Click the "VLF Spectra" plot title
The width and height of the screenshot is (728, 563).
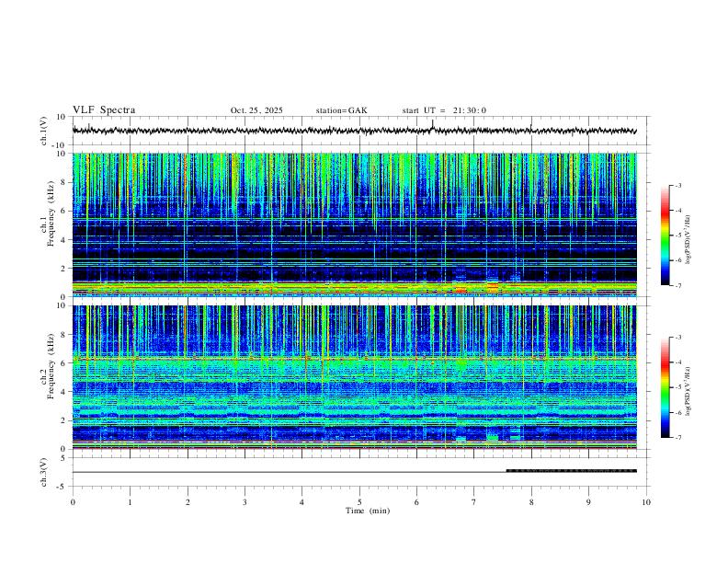[x=104, y=110]
